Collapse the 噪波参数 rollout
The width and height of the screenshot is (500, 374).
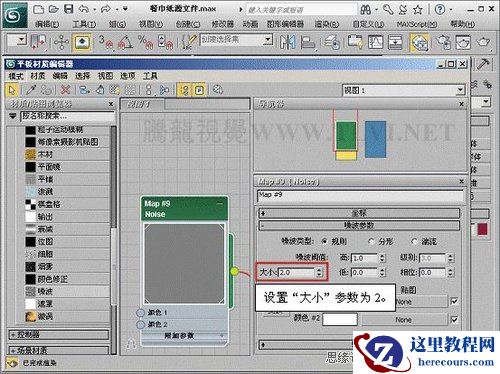[x=359, y=226]
